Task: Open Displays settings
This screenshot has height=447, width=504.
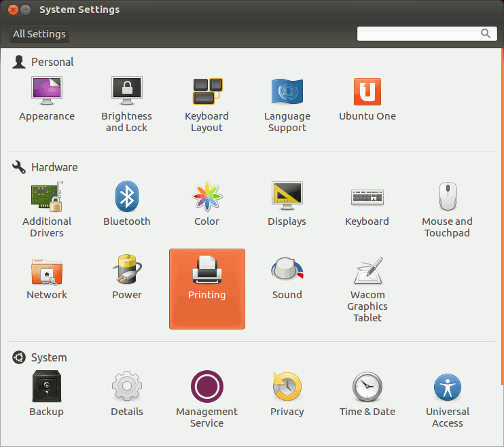Action: [287, 197]
